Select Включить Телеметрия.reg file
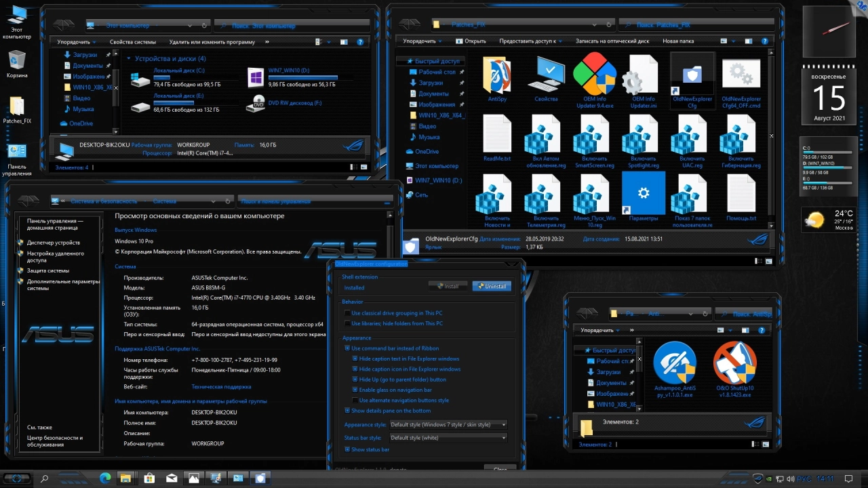Image resolution: width=868 pixels, height=488 pixels. pyautogui.click(x=546, y=201)
